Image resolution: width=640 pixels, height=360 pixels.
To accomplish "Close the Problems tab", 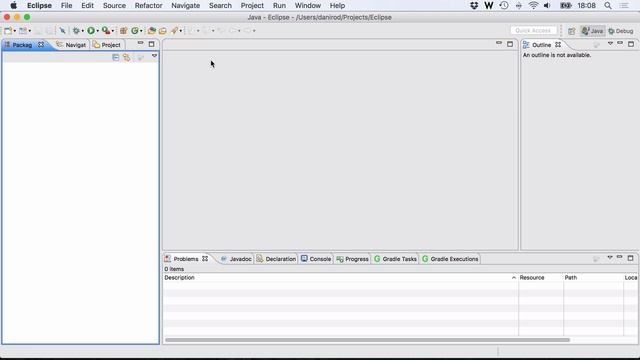I will tap(205, 259).
